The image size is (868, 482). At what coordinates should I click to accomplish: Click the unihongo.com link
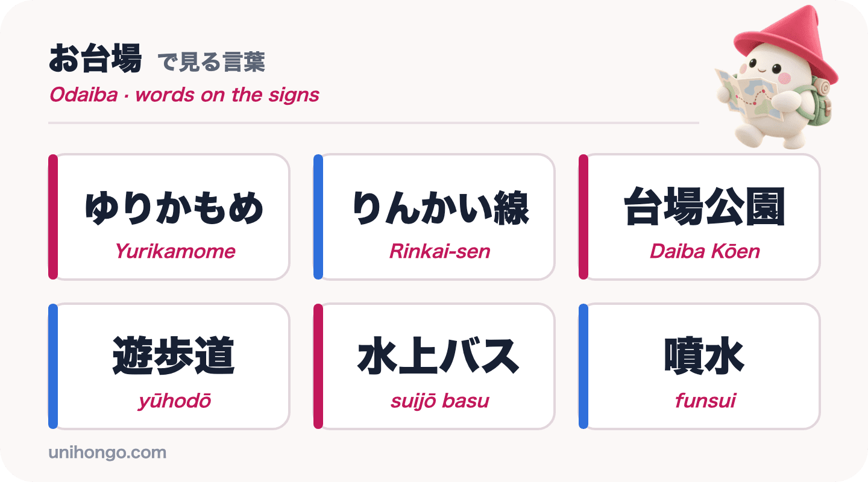click(107, 452)
